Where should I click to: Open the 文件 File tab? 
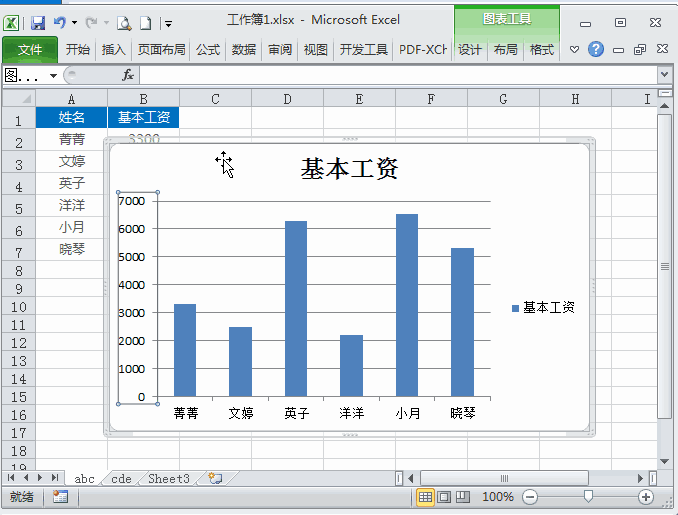tap(30, 49)
